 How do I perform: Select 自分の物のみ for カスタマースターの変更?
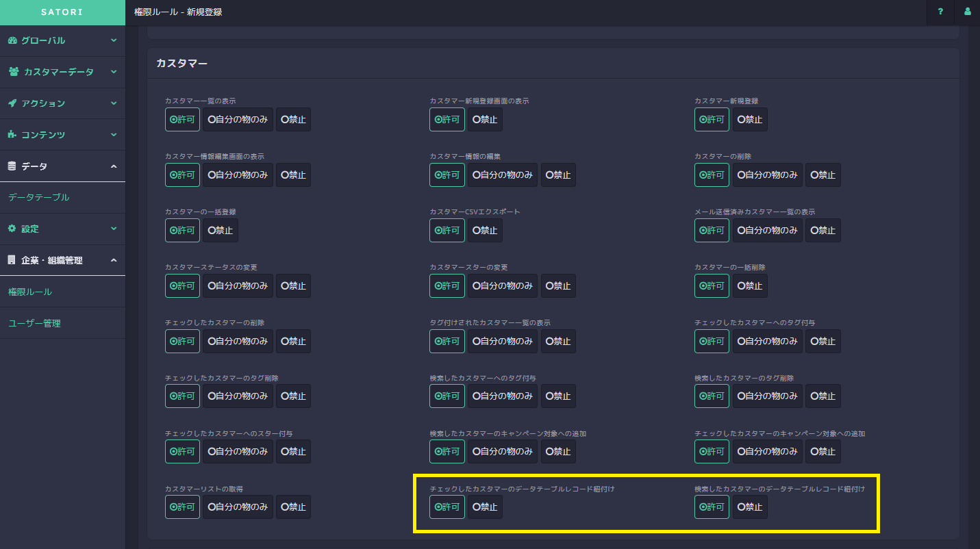point(503,285)
